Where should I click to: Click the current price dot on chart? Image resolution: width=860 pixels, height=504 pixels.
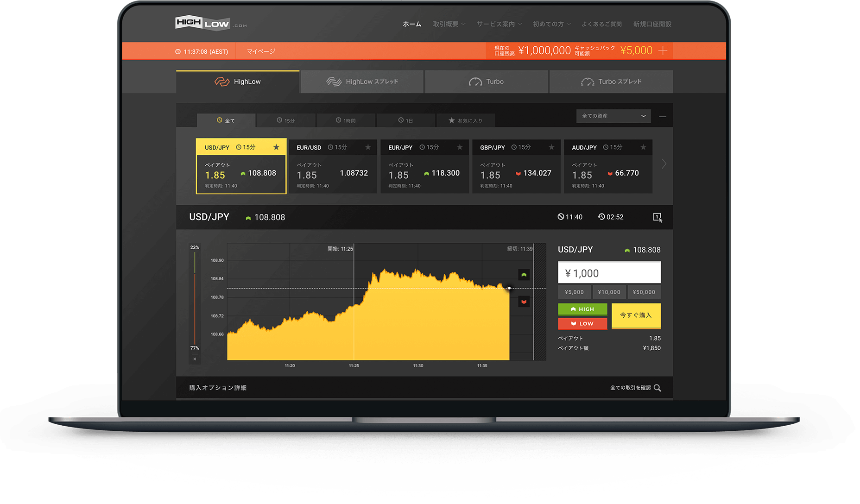(509, 288)
